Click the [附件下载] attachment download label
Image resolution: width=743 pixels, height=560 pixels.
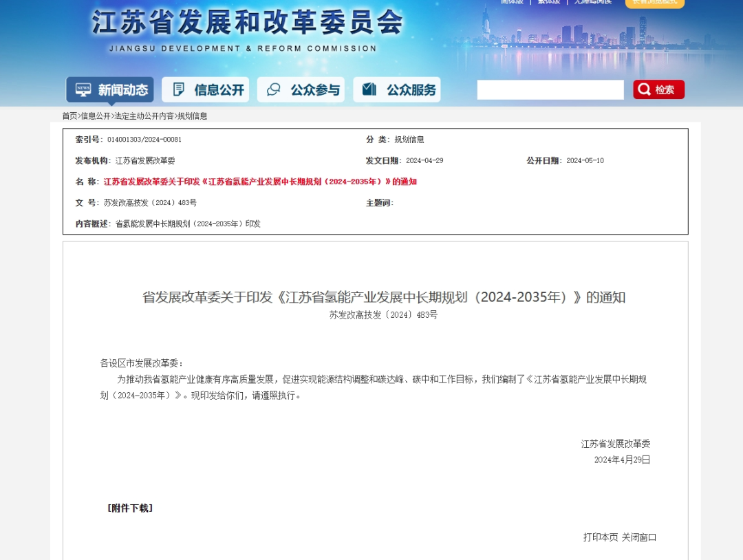tap(130, 508)
